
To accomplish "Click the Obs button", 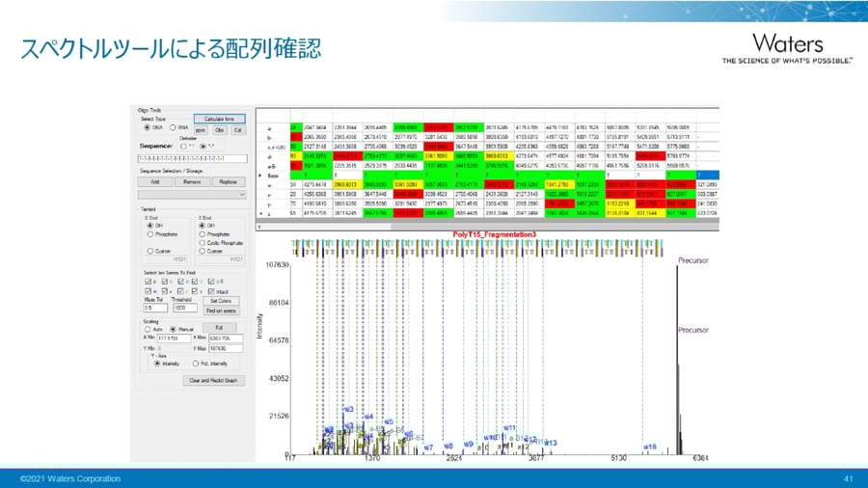I will (x=219, y=130).
